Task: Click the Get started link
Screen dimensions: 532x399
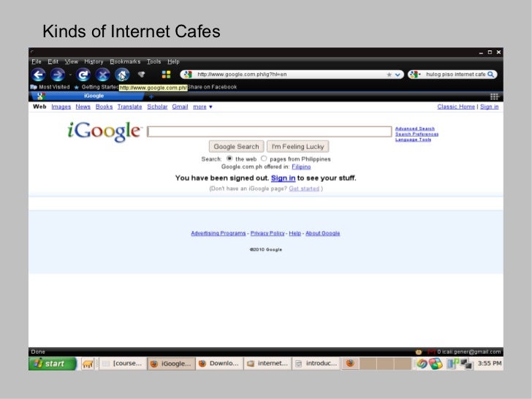Action: tap(304, 189)
